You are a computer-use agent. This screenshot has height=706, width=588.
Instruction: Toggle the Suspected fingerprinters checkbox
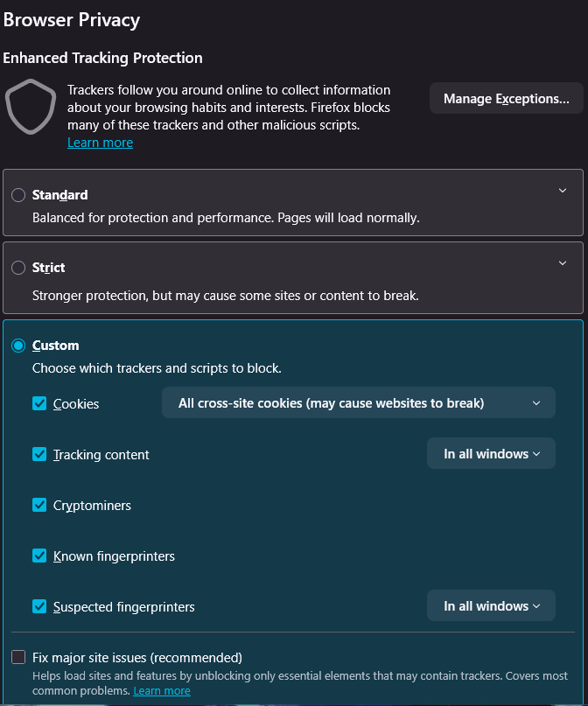[x=39, y=606]
